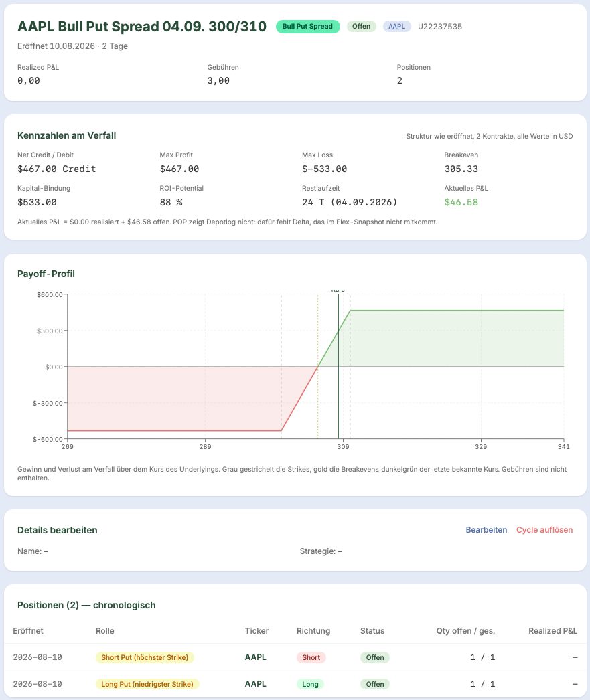This screenshot has height=700, width=590.
Task: Click the Bearbeiten link
Action: tap(486, 530)
